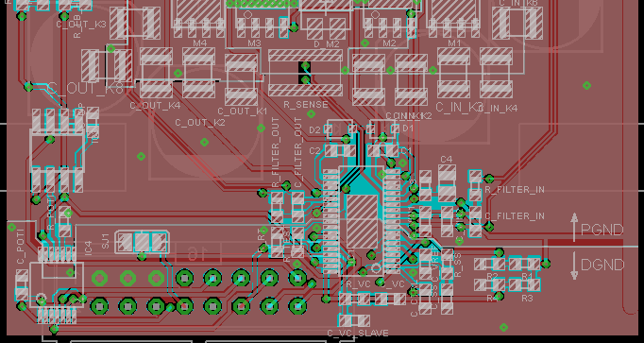Click the middle pad of jumper SJ1

coord(142,242)
